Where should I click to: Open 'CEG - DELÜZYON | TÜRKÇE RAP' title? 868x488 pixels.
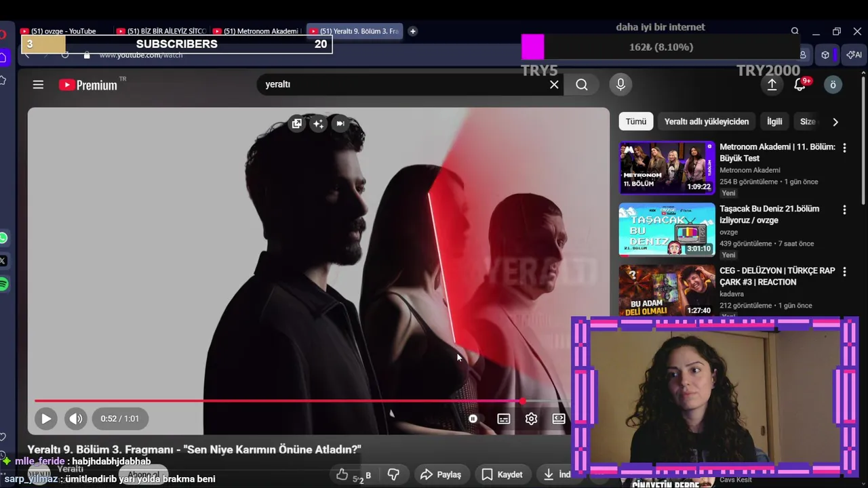(777, 276)
